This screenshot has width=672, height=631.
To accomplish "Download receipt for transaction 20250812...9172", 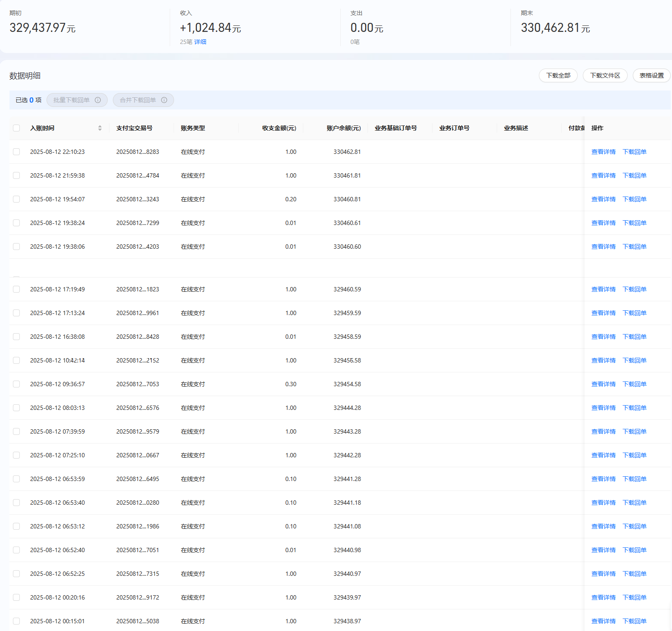I will (x=635, y=597).
